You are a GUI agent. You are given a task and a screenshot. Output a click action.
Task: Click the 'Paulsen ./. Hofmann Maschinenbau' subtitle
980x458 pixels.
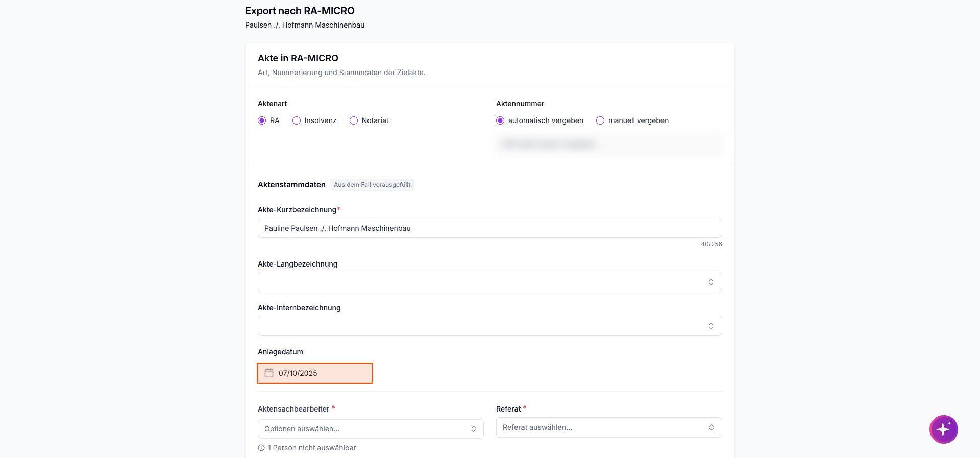coord(305,25)
